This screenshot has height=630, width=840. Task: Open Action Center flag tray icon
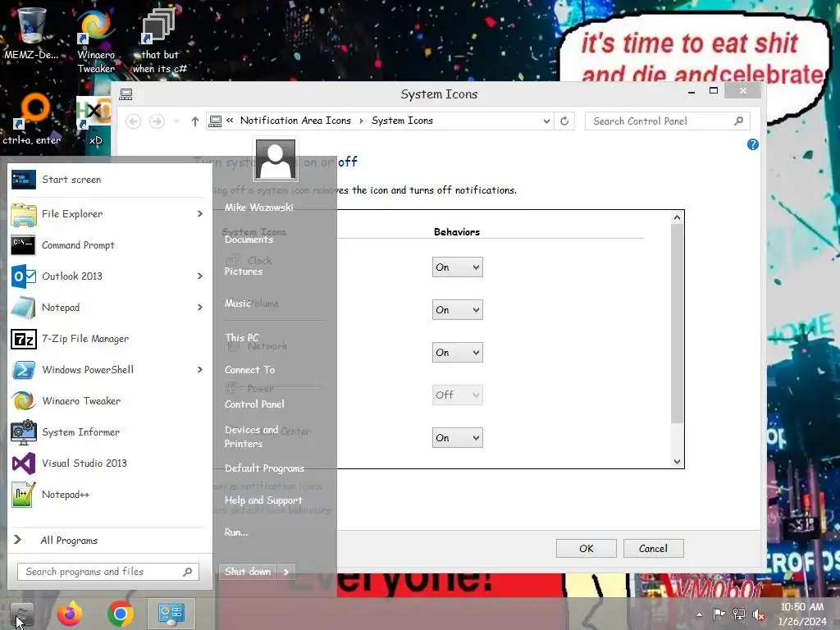coord(719,614)
